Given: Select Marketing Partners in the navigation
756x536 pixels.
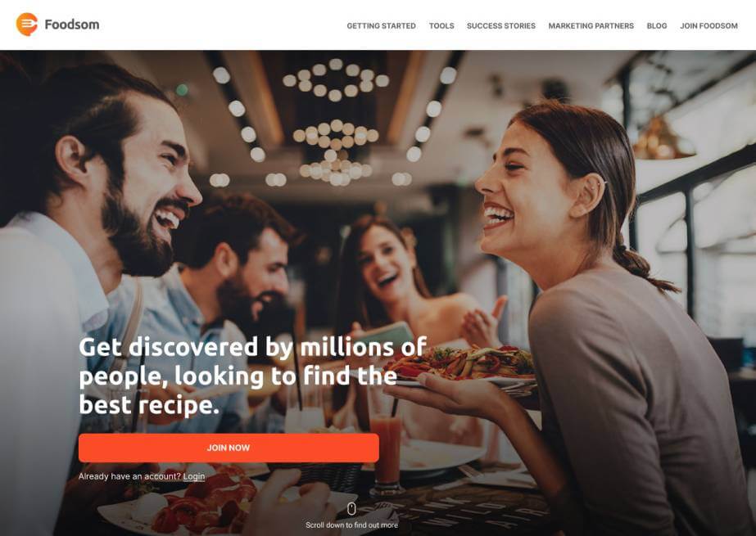Looking at the screenshot, I should coord(591,26).
